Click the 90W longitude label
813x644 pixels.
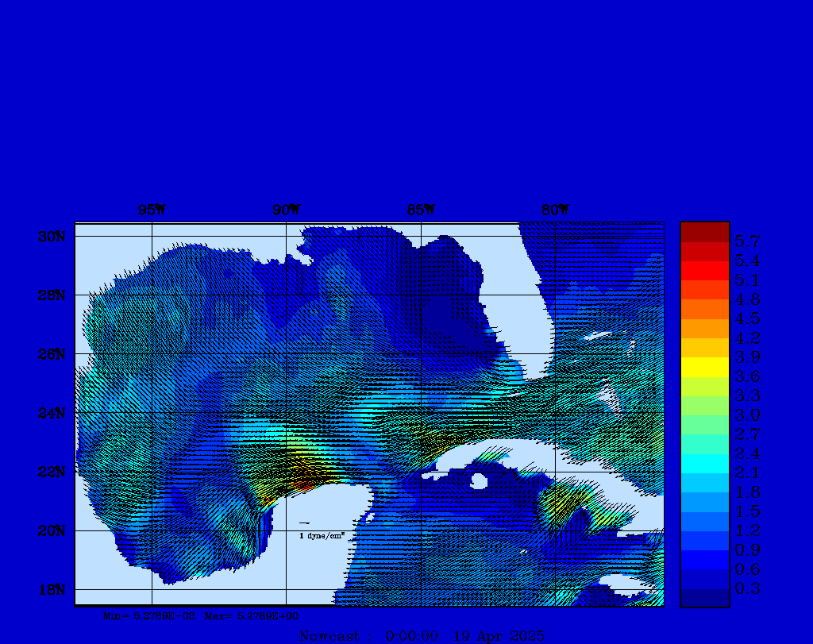coord(286,210)
